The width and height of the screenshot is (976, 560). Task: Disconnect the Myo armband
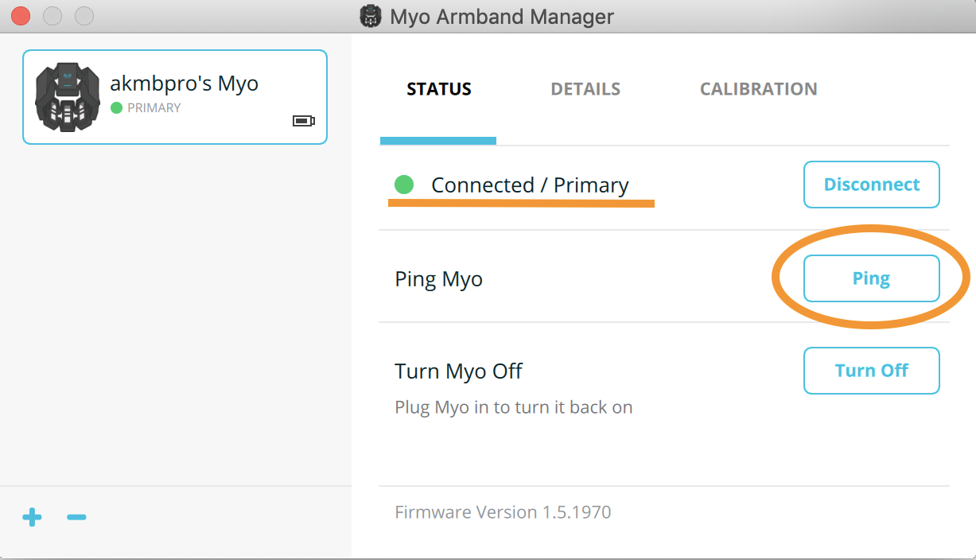tap(872, 185)
